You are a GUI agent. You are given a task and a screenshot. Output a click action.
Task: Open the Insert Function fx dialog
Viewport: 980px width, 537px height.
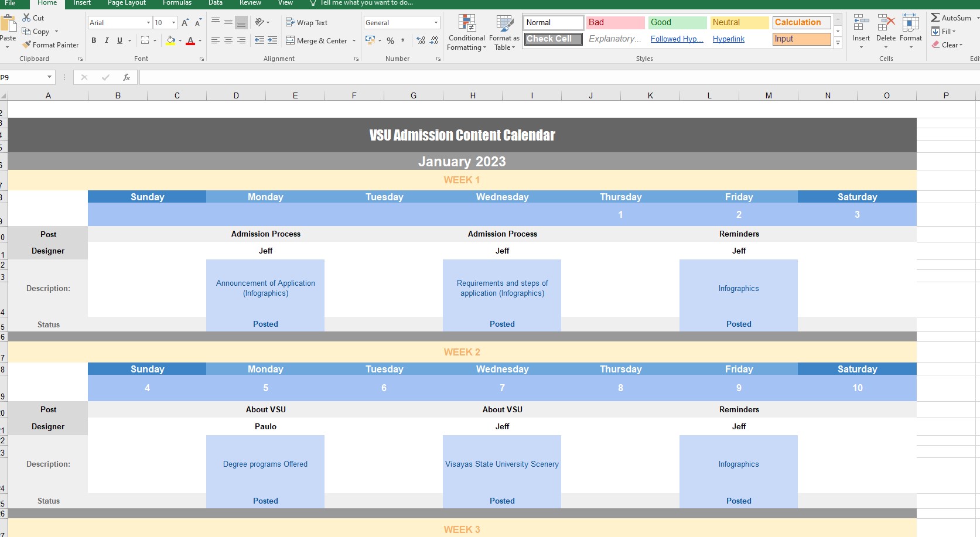point(126,77)
